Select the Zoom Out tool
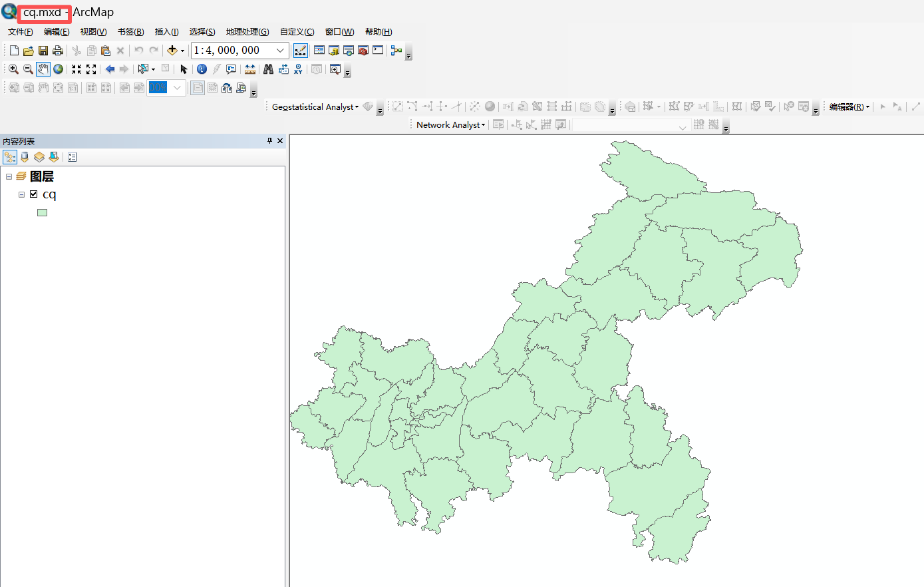The width and height of the screenshot is (924, 587). click(28, 69)
